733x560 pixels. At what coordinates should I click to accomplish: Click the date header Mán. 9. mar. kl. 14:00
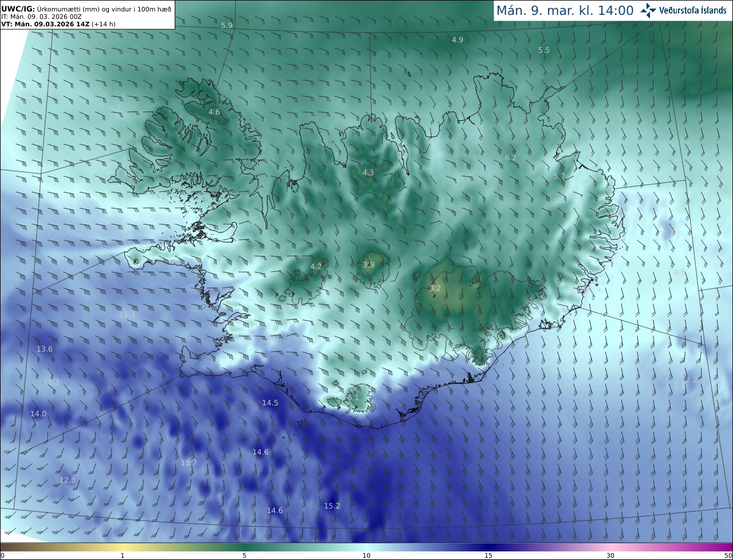tap(565, 10)
